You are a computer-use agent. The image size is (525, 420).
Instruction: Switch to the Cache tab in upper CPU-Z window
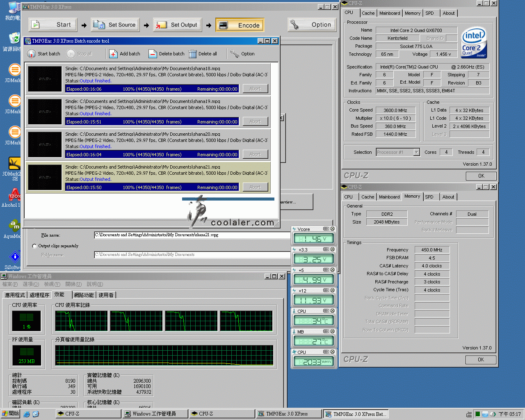click(x=368, y=13)
